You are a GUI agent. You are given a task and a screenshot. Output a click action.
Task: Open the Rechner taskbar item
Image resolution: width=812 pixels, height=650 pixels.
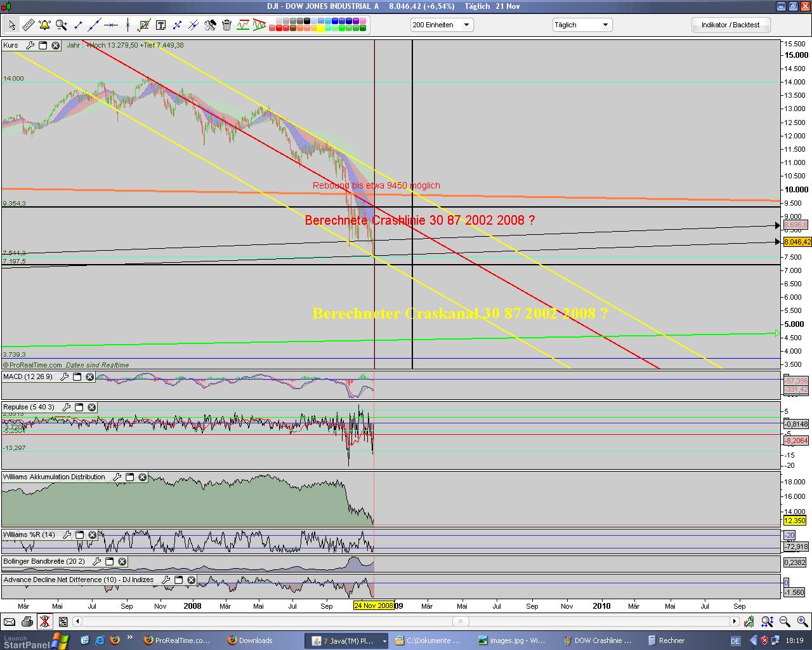pos(666,640)
